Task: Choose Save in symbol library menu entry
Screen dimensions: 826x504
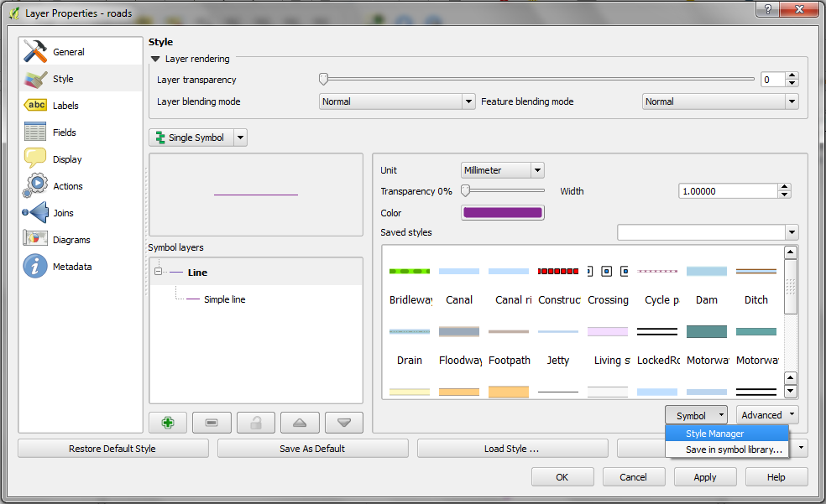Action: click(727, 449)
